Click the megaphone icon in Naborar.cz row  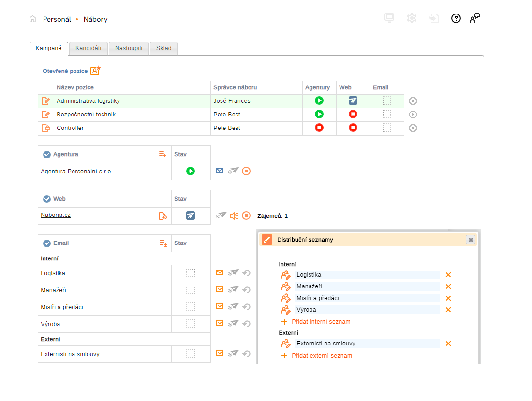pyautogui.click(x=234, y=215)
